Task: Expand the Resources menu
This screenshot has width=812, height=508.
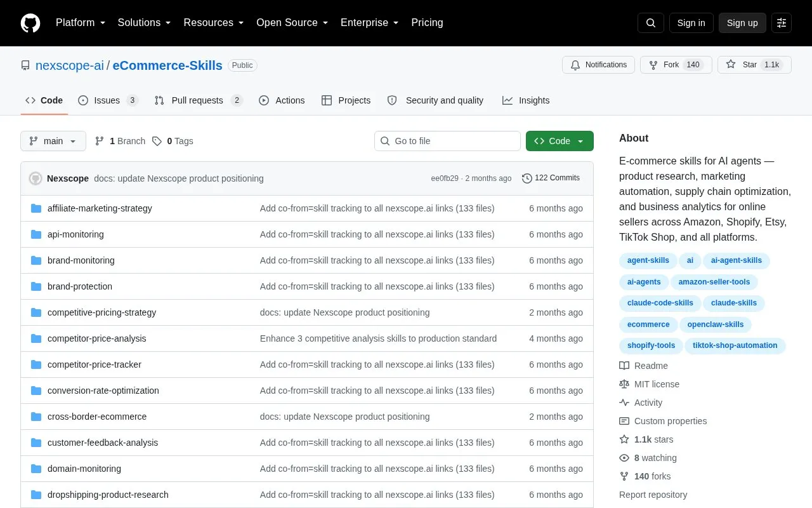Action: pos(214,23)
